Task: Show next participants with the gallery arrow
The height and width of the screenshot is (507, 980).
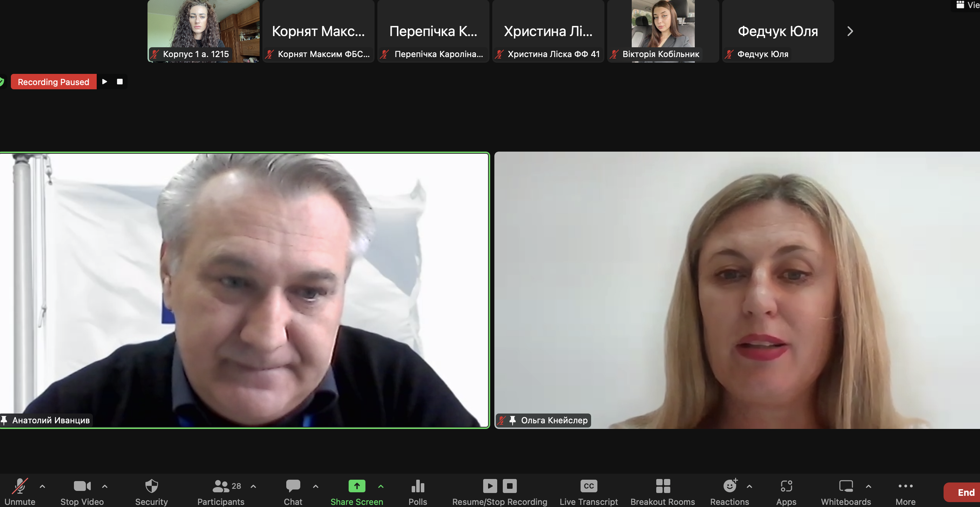Action: tap(850, 31)
